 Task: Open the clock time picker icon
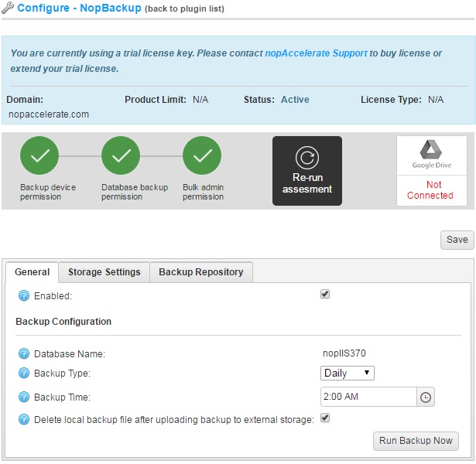point(426,397)
